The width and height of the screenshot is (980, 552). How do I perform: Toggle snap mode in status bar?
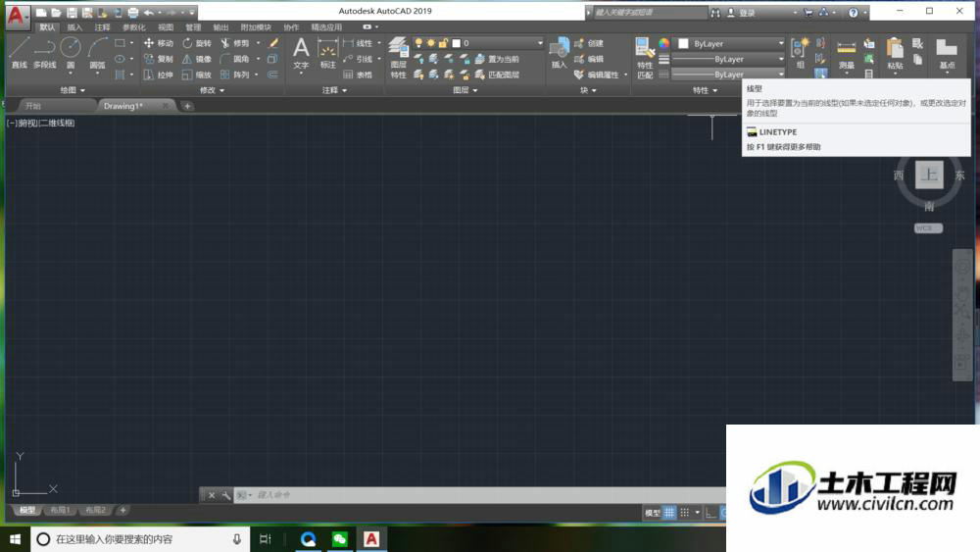coord(685,513)
